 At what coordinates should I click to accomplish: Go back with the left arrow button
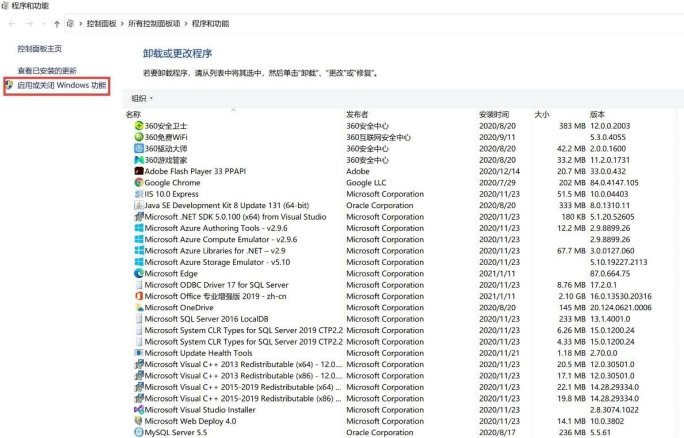pyautogui.click(x=12, y=24)
